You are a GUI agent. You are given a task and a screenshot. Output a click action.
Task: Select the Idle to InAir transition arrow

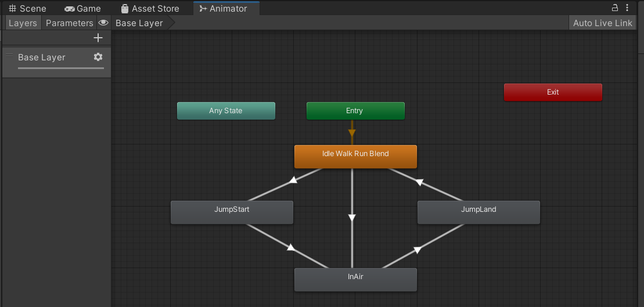click(x=352, y=218)
